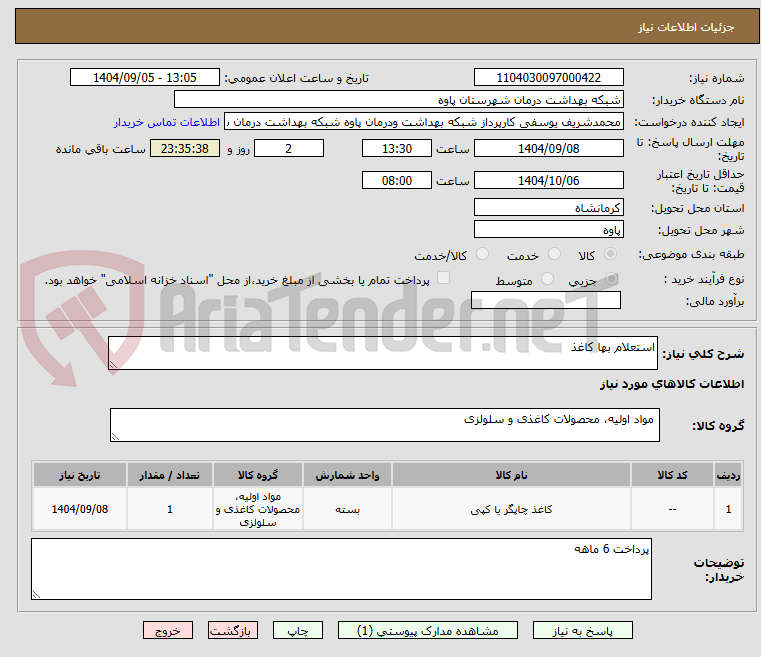Select the 'متوسط' purchase type radio
This screenshot has height=657, width=761.
pyautogui.click(x=547, y=279)
